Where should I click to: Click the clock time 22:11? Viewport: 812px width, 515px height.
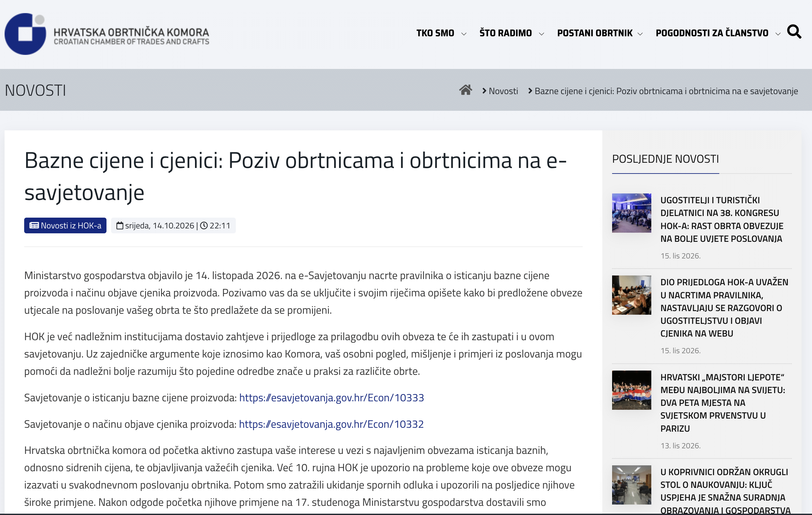click(219, 225)
